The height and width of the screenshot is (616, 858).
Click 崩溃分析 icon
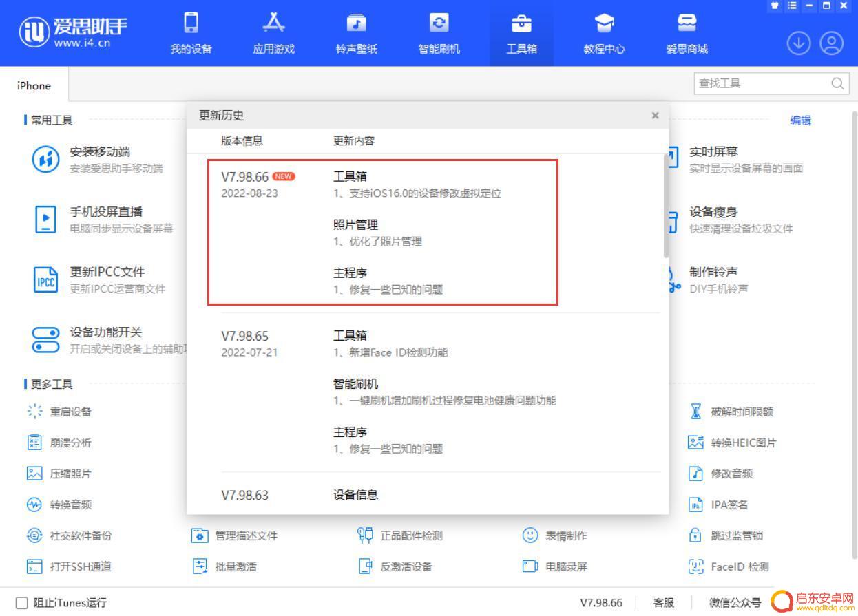[x=34, y=443]
